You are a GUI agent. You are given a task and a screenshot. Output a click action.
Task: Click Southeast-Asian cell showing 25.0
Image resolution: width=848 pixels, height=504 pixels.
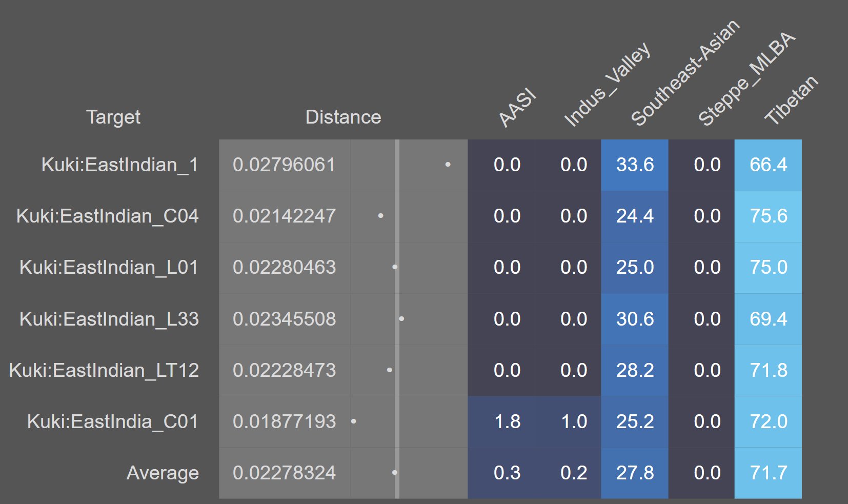[635, 268]
